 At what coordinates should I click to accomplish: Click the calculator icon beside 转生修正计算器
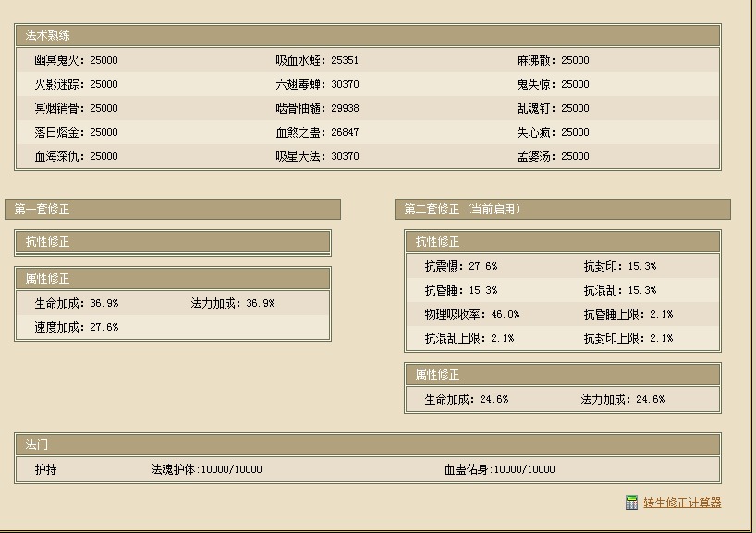tap(631, 503)
